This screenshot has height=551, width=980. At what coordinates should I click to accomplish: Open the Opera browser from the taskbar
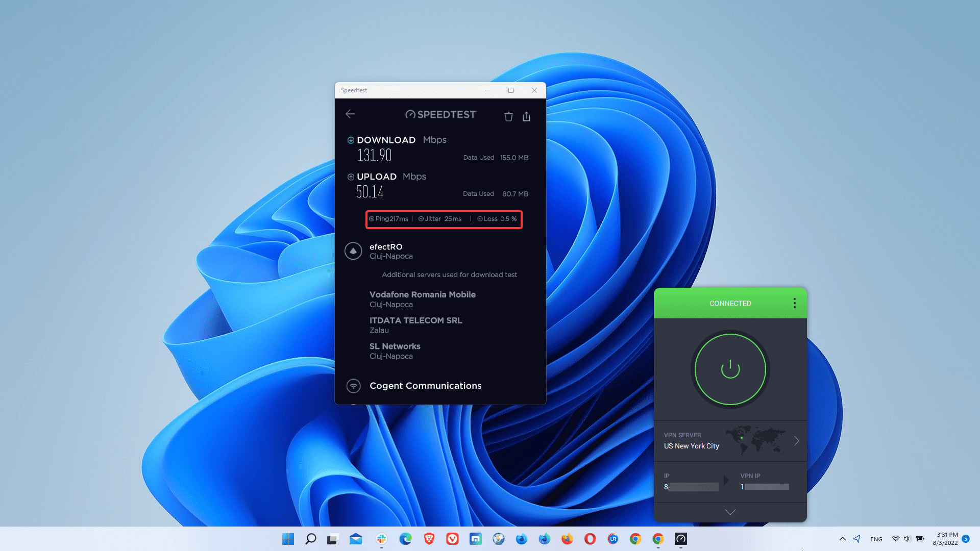(590, 539)
